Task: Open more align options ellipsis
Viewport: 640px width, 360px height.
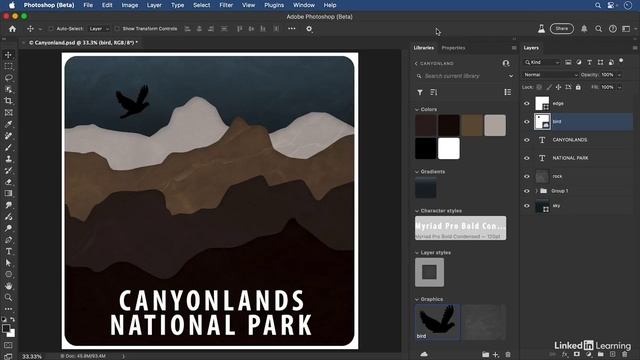Action: (291, 29)
